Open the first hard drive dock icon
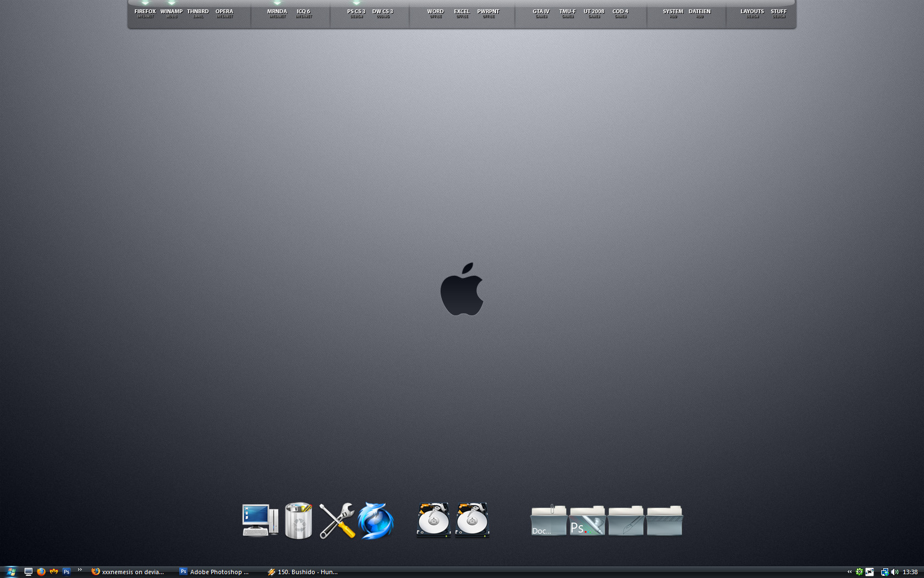The image size is (924, 578). tap(433, 520)
